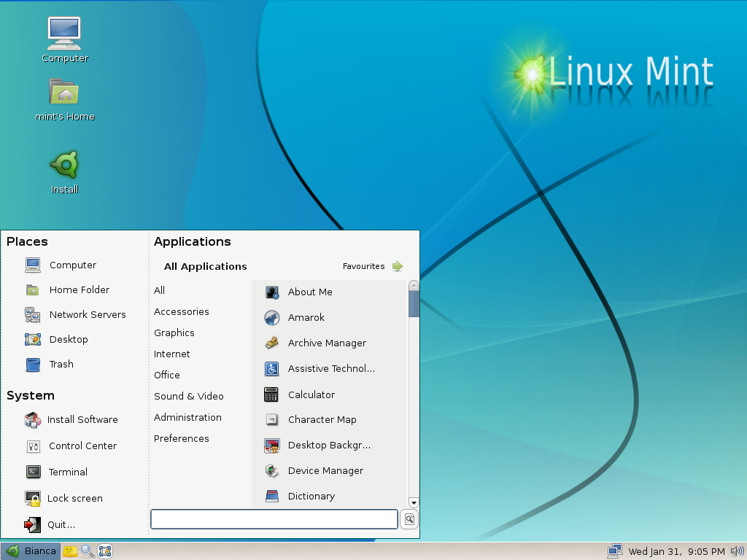Select the Accessories category
Image resolution: width=747 pixels, height=560 pixels.
182,311
